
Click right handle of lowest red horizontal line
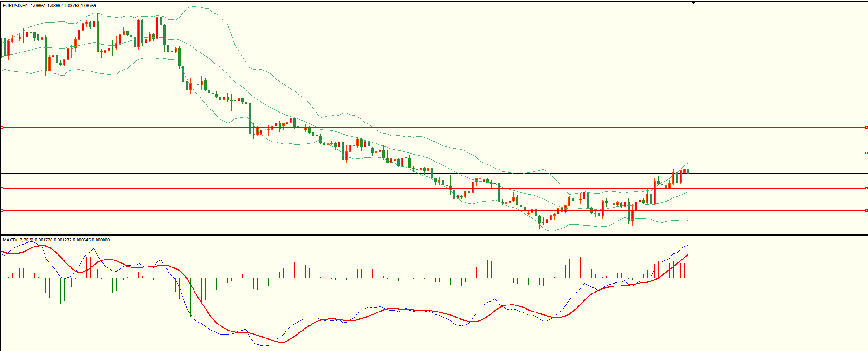pos(866,210)
